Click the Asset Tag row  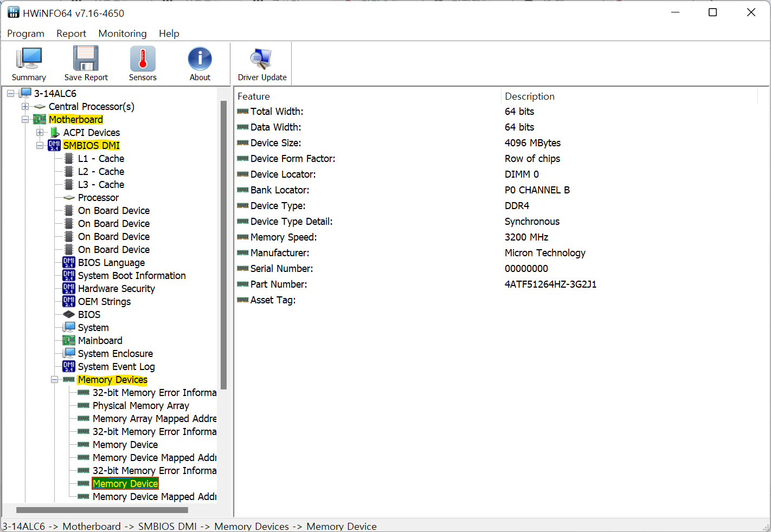point(496,300)
